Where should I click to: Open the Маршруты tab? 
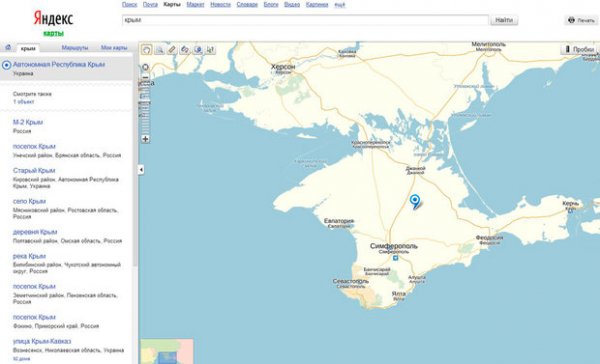click(75, 48)
